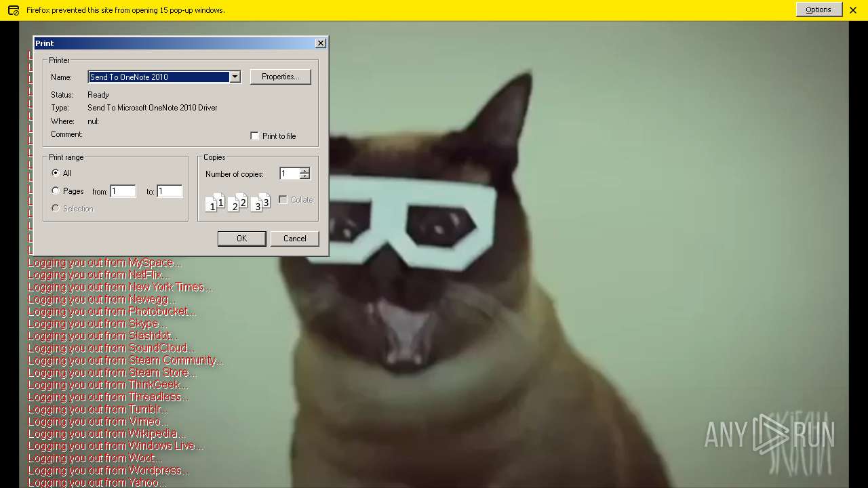Select the All print range option
Viewport: 868px width, 488px height.
click(56, 173)
